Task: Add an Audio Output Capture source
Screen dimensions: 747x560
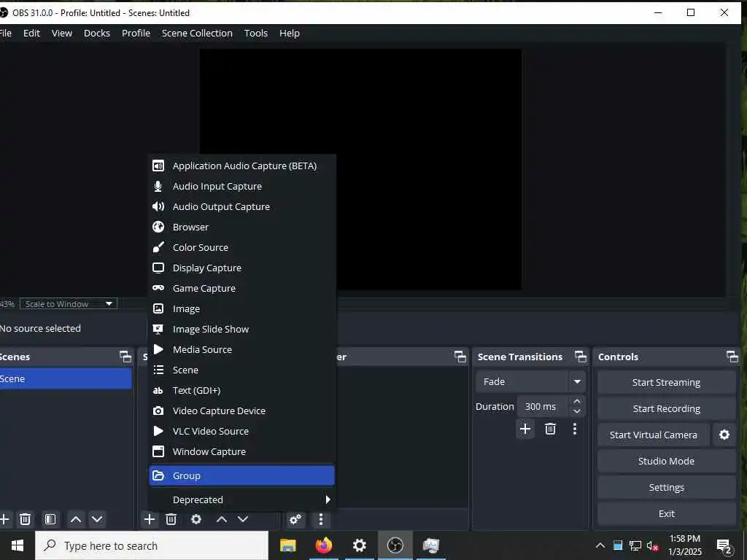Action: click(242, 206)
